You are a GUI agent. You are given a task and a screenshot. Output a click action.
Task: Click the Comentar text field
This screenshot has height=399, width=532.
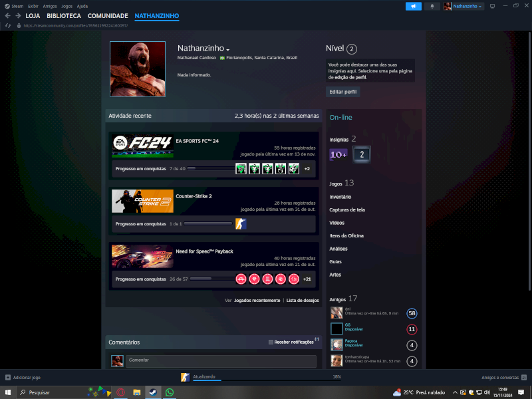(221, 361)
